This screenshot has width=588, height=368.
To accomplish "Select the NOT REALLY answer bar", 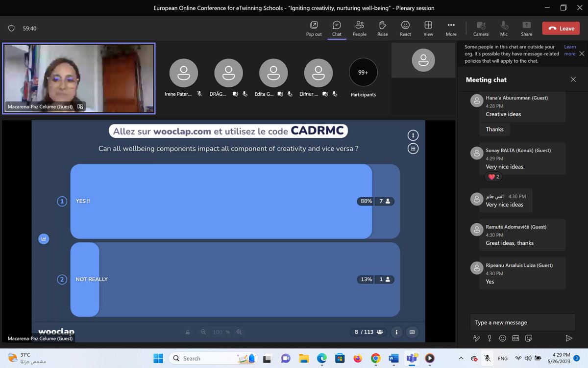I will pos(235,280).
